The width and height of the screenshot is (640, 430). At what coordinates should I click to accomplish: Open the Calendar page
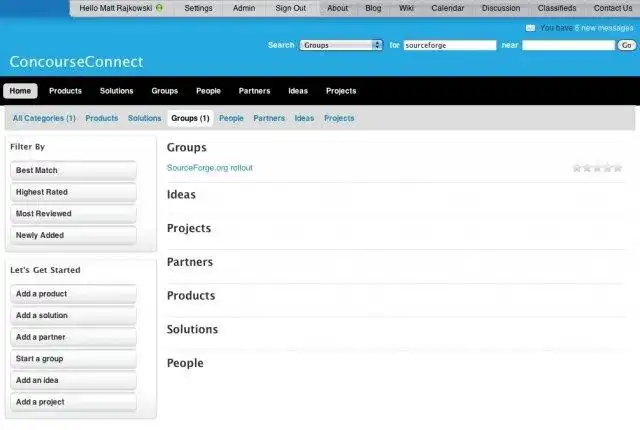pos(448,8)
